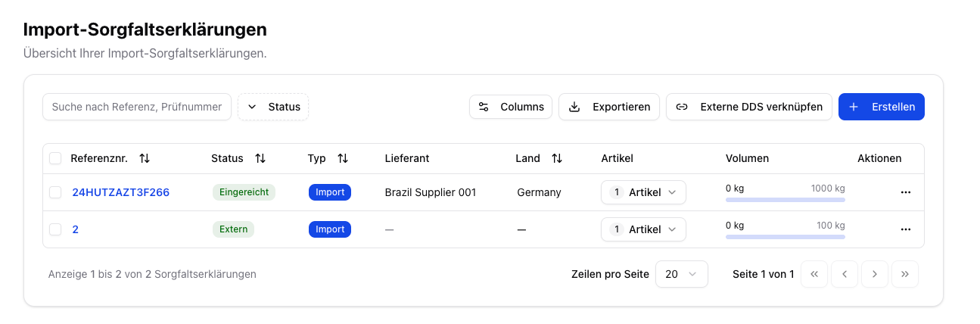This screenshot has height=324, width=980.
Task: Select checkbox for reference 2 row
Action: click(x=55, y=229)
